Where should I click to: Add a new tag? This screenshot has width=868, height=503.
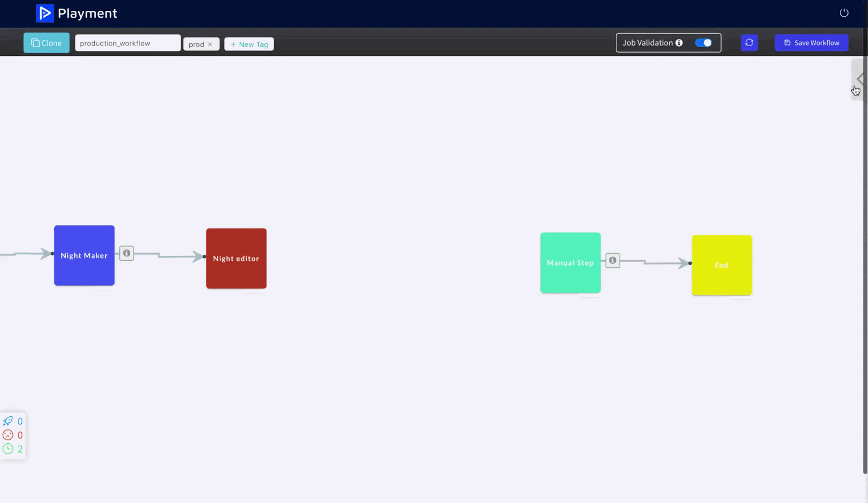click(x=249, y=44)
